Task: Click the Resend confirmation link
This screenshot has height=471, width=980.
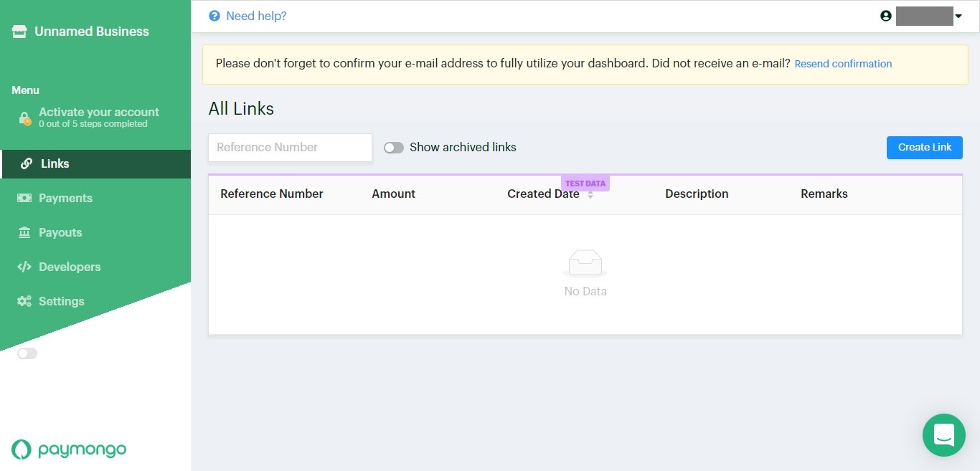Action: tap(843, 64)
